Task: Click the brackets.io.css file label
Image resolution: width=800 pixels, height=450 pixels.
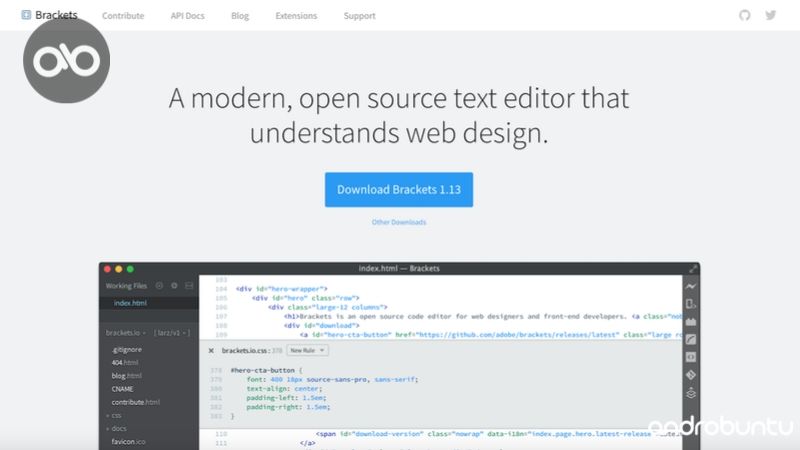Action: click(x=245, y=351)
